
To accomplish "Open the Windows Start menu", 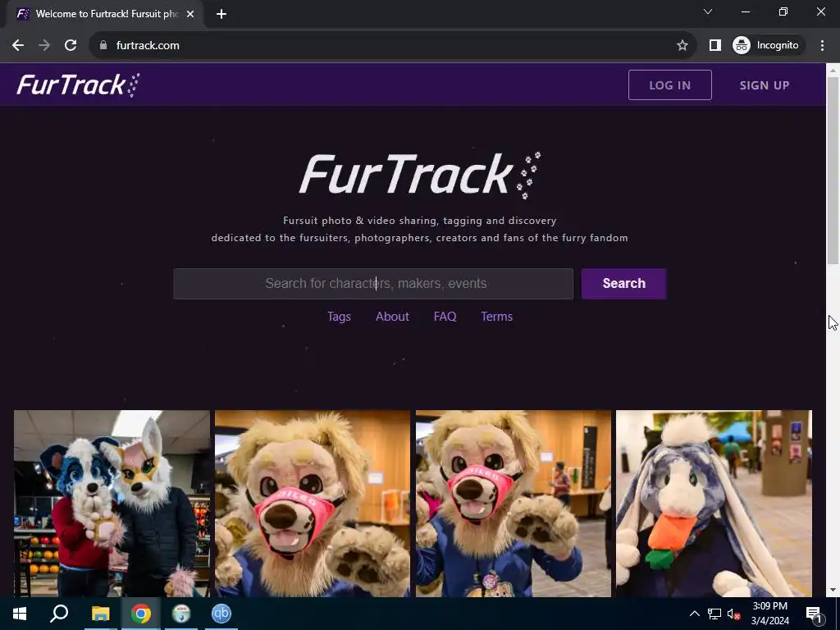I will 20,614.
